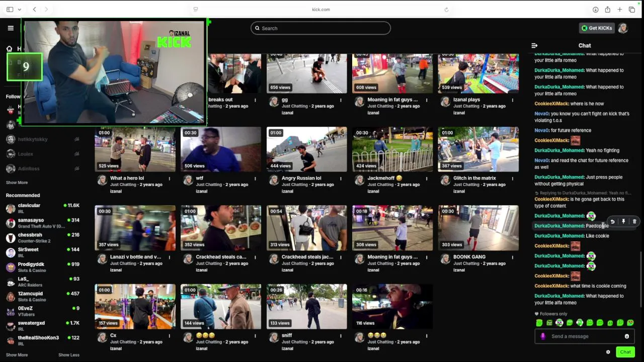
Task: Reply to the highlighted chat message
Action: click(x=612, y=221)
